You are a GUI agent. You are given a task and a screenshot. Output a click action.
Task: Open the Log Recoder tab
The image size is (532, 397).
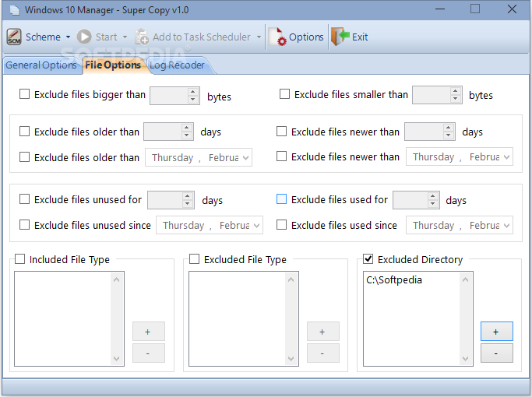pos(177,65)
